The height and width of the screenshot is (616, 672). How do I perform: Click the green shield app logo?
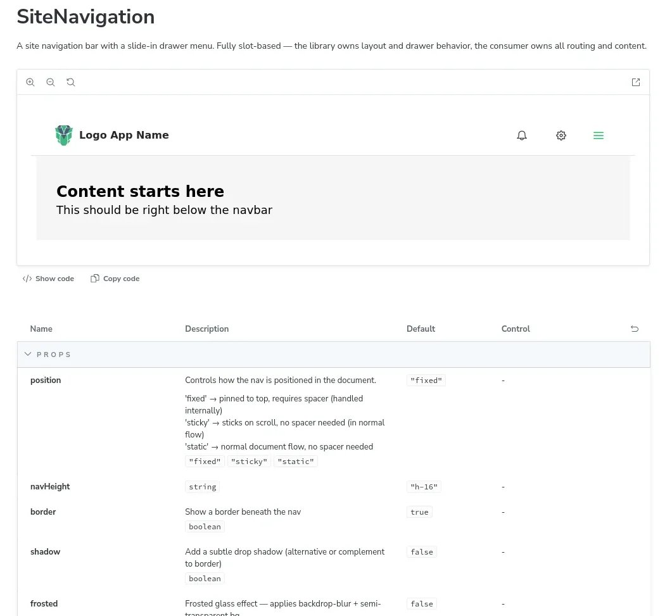pos(64,135)
